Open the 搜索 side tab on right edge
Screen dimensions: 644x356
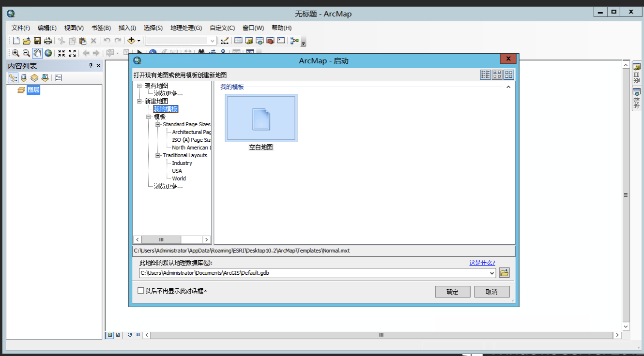click(x=637, y=99)
